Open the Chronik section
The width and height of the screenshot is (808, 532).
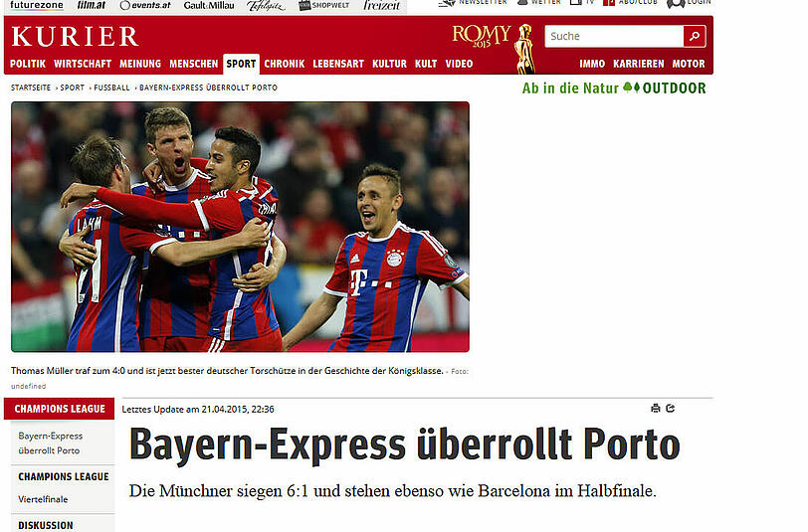point(285,64)
